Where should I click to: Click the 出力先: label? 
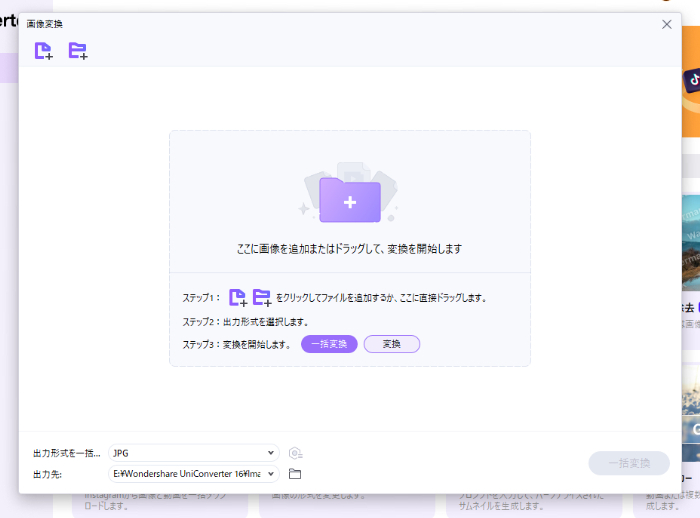coord(47,474)
